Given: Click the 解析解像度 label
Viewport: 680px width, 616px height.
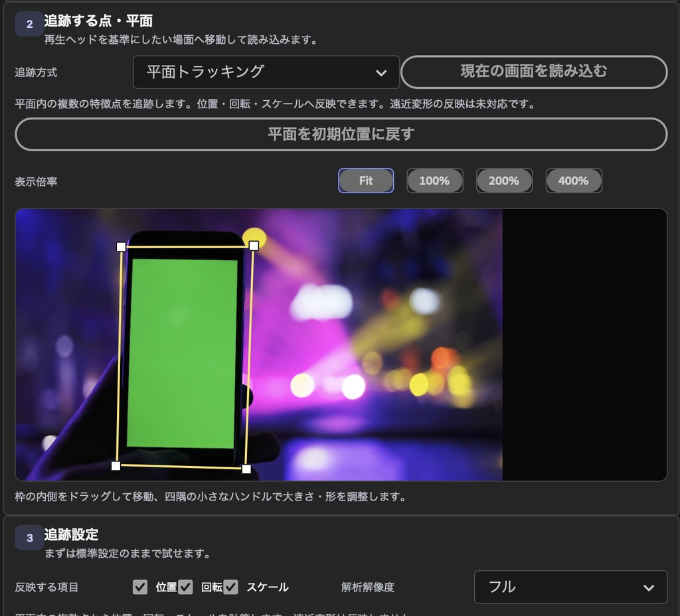Looking at the screenshot, I should pos(368,587).
